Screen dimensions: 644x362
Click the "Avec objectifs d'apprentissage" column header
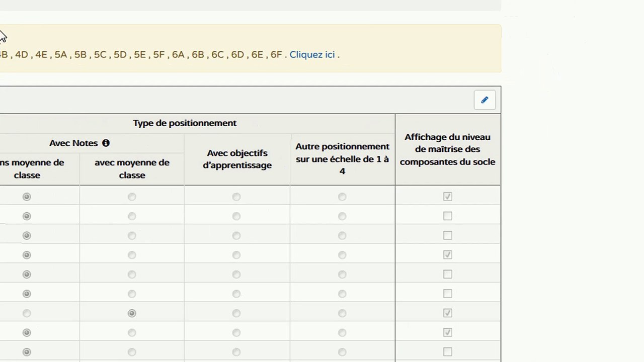point(237,159)
